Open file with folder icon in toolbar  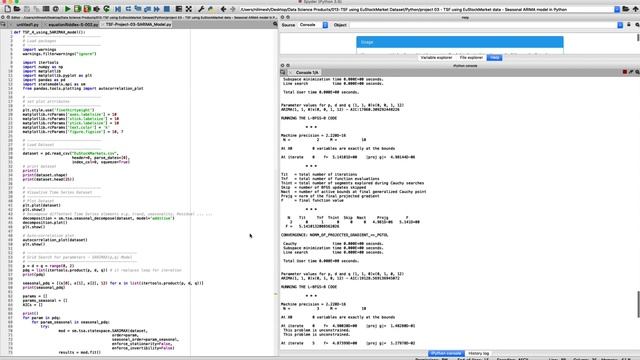[x=17, y=9]
